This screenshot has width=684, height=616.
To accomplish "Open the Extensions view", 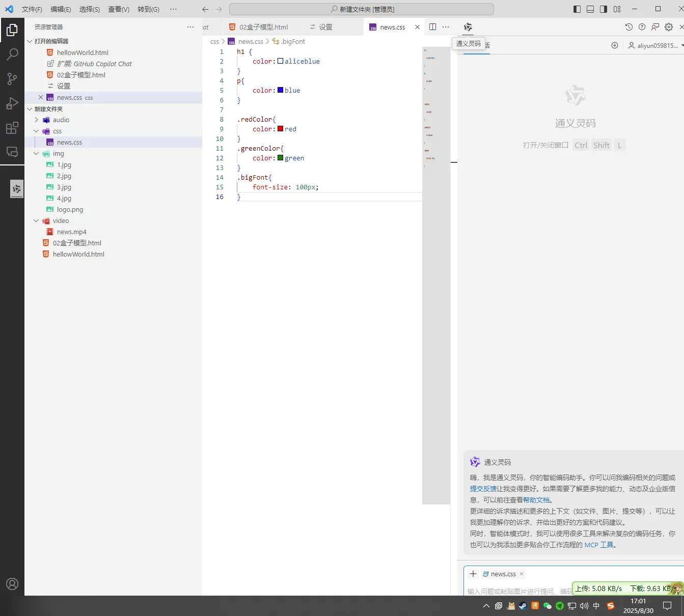I will point(12,127).
